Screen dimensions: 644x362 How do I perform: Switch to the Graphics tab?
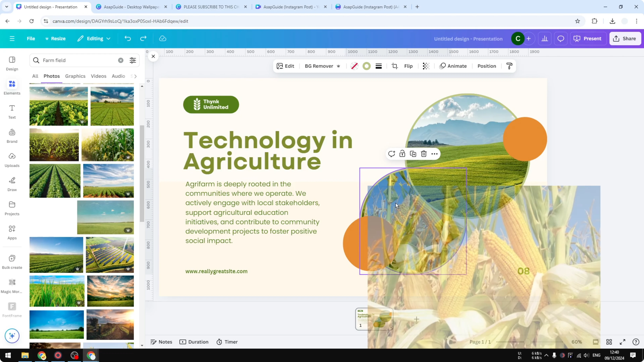(x=75, y=76)
